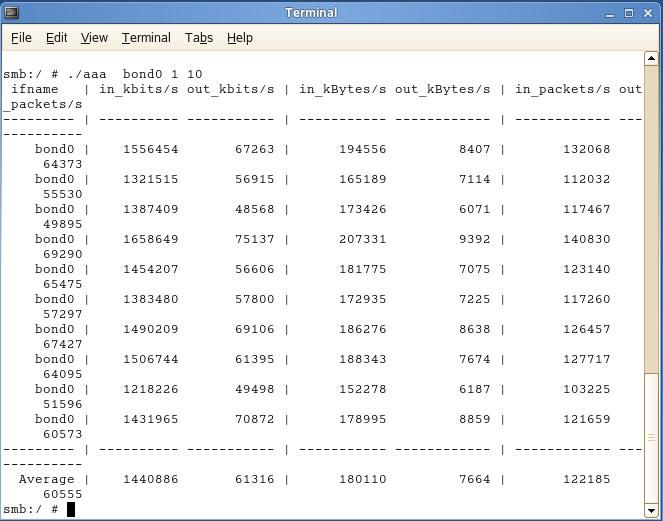Click the value 64095
This screenshot has width=663, height=521.
coord(63,374)
